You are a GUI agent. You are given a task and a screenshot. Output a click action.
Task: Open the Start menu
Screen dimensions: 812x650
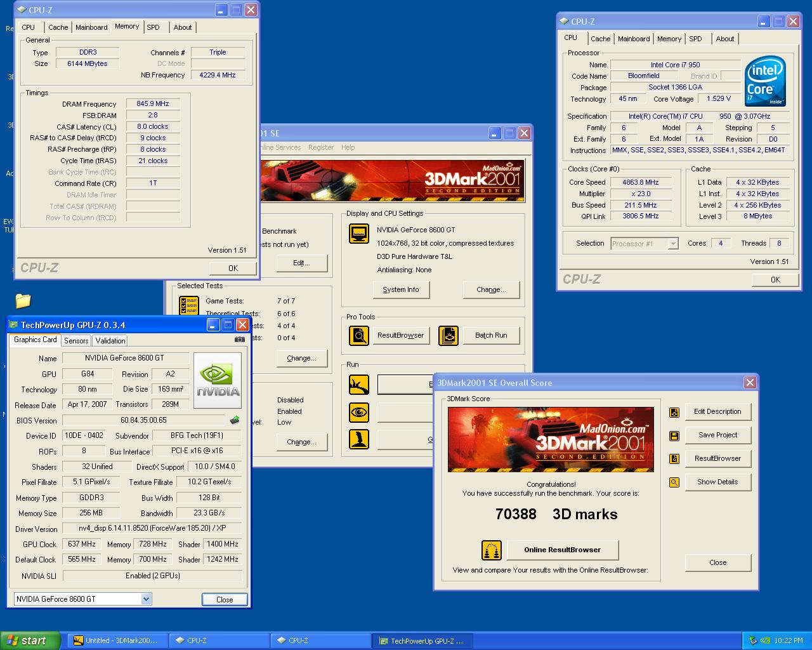(x=30, y=640)
